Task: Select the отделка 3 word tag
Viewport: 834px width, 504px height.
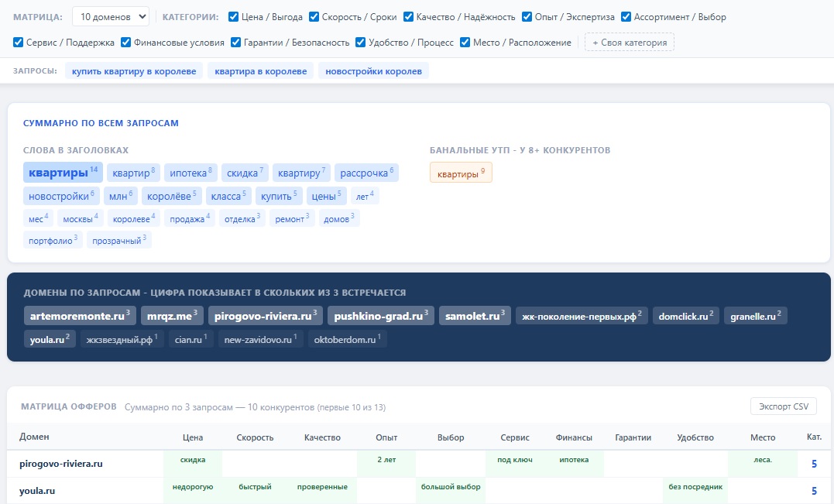Action: click(242, 218)
